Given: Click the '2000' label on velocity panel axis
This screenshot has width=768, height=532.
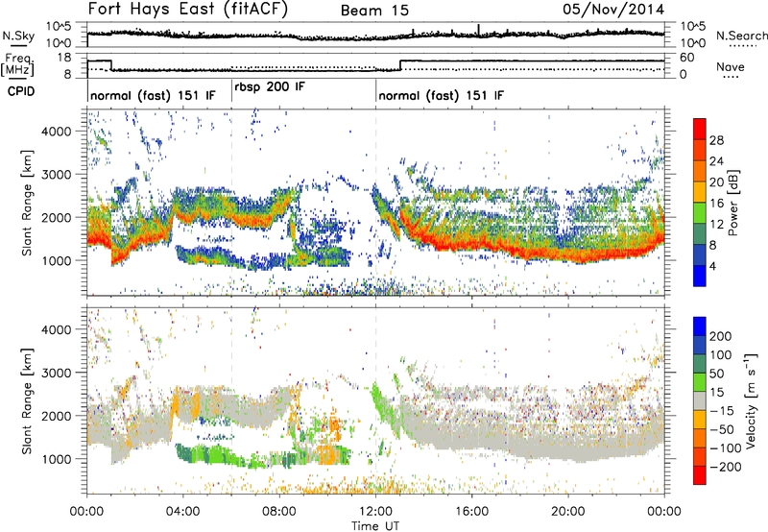Looking at the screenshot, I should [56, 416].
